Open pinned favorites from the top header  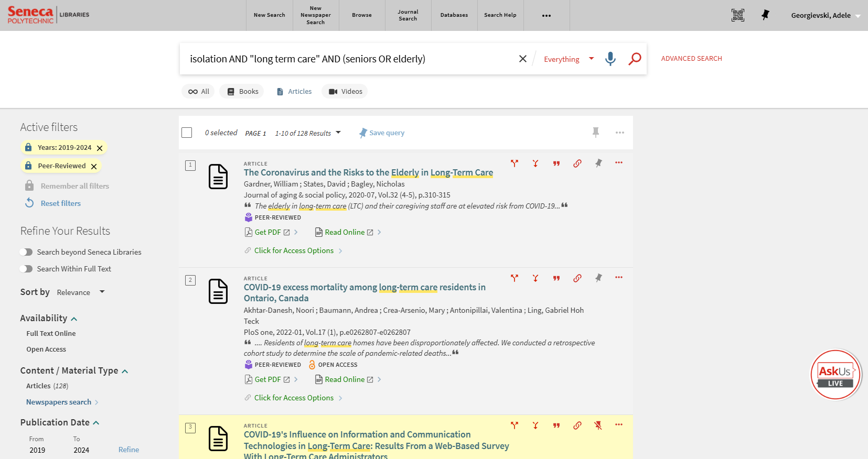[765, 15]
